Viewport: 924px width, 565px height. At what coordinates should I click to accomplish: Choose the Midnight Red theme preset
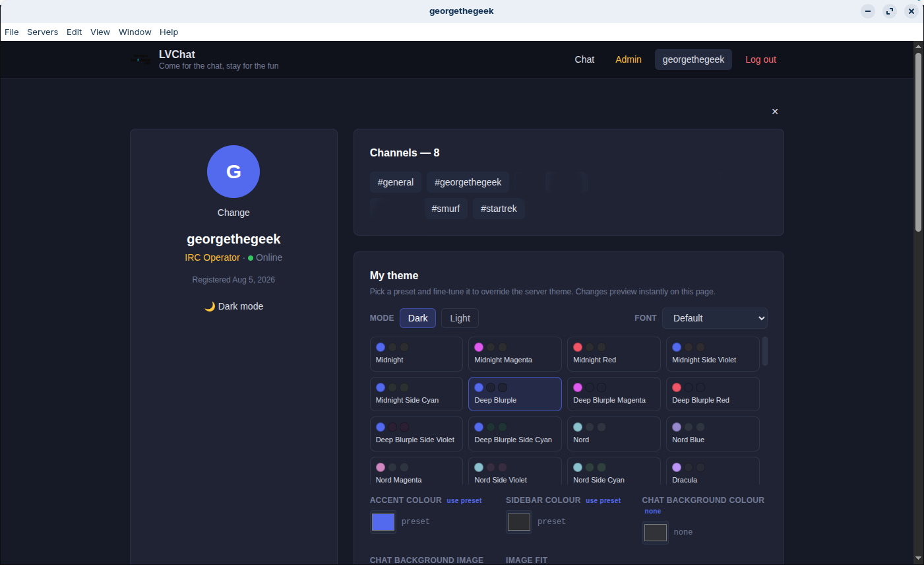click(x=614, y=354)
